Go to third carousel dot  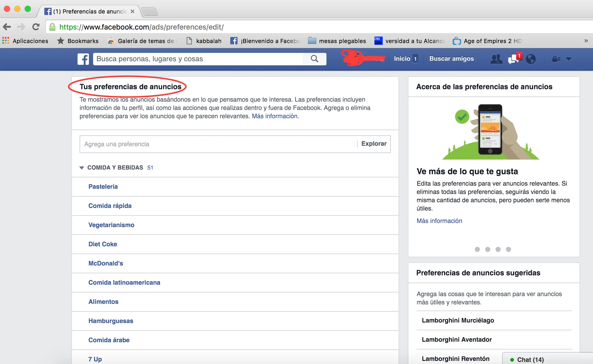498,249
